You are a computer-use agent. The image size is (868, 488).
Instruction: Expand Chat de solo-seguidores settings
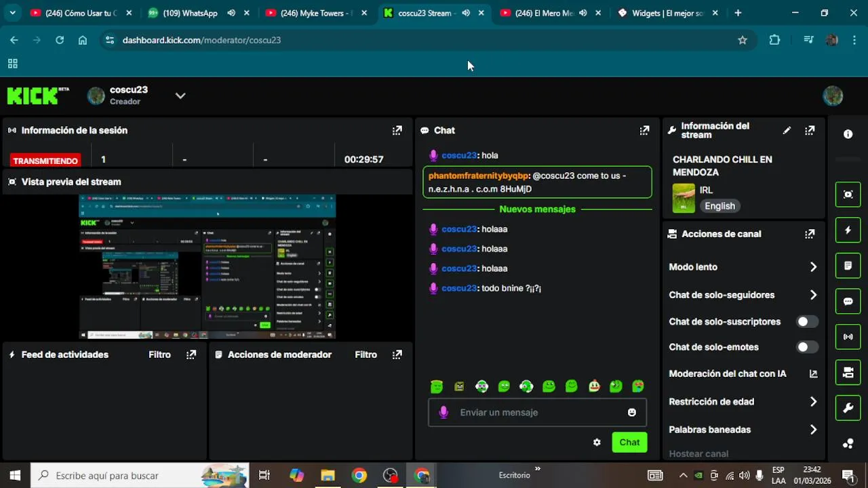coord(813,295)
